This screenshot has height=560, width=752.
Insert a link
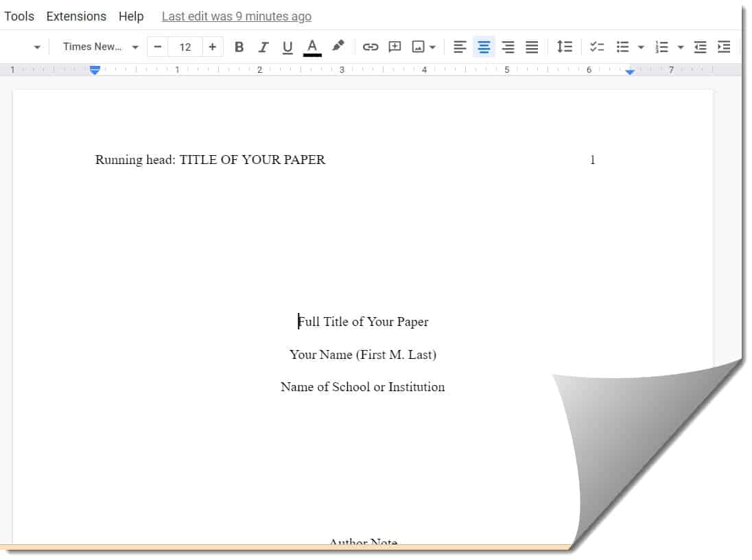click(x=371, y=47)
